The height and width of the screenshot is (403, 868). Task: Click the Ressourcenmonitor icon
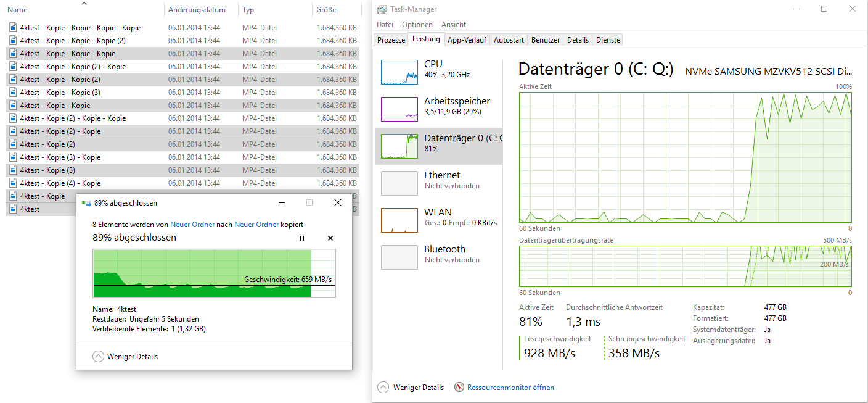459,388
